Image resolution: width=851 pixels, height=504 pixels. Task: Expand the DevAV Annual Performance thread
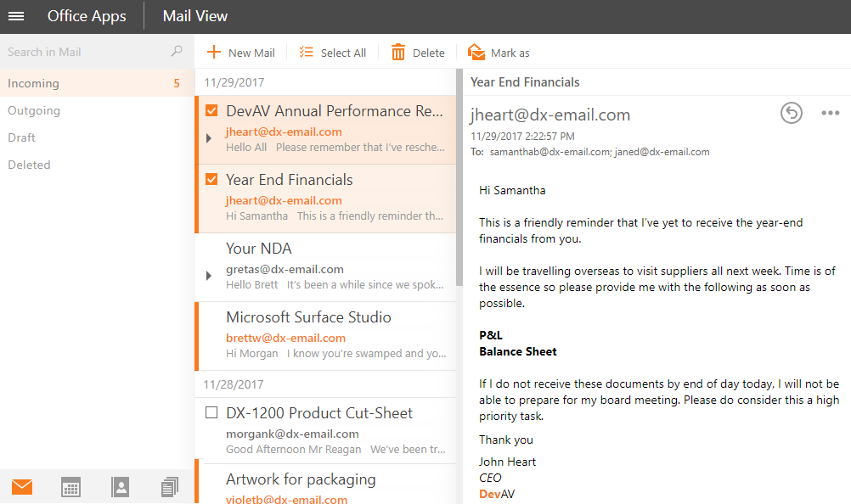(x=209, y=138)
